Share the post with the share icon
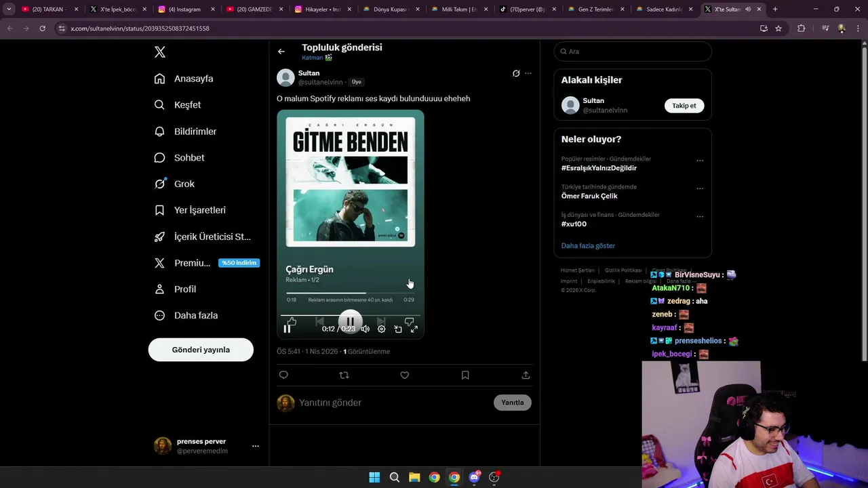Image resolution: width=868 pixels, height=488 pixels. click(526, 375)
